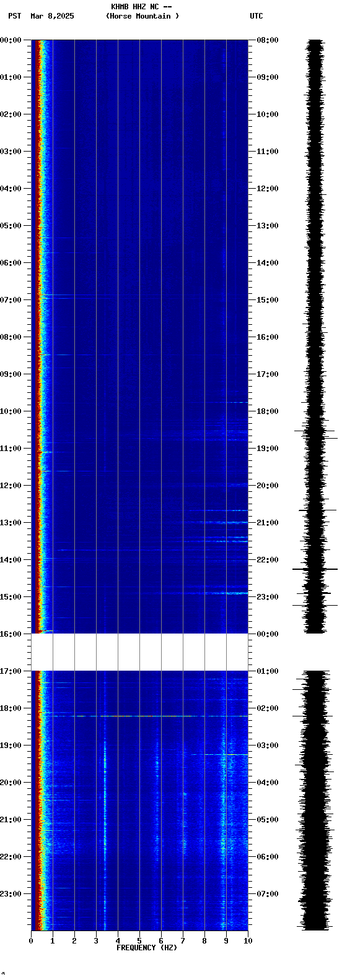
Task: Click the 0 Hz frequency tick label
Action: [x=31, y=941]
